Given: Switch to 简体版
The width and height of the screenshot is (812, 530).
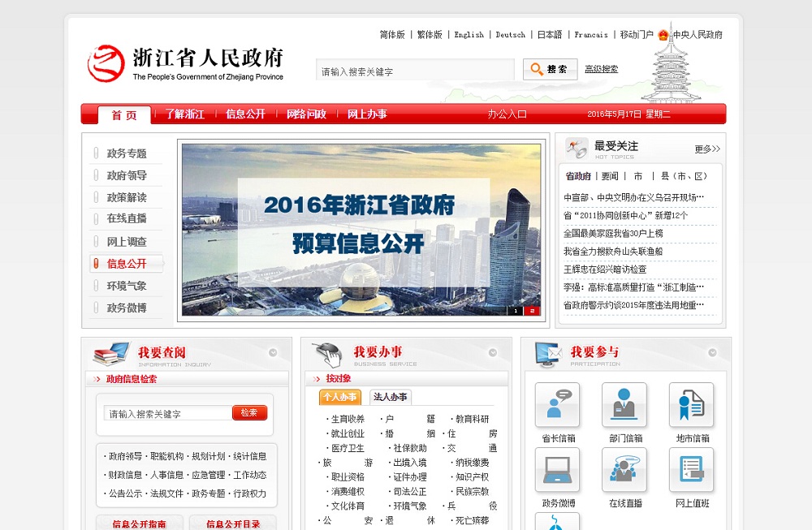Looking at the screenshot, I should (392, 35).
